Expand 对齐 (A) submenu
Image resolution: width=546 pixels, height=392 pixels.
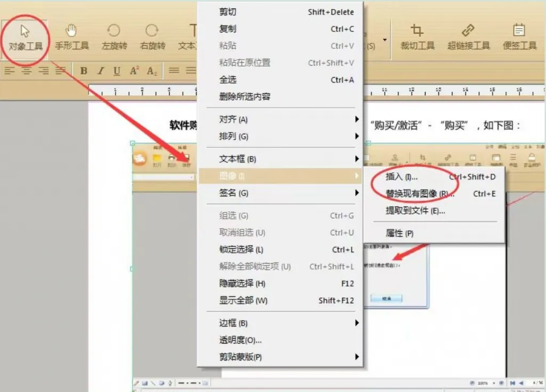click(280, 119)
